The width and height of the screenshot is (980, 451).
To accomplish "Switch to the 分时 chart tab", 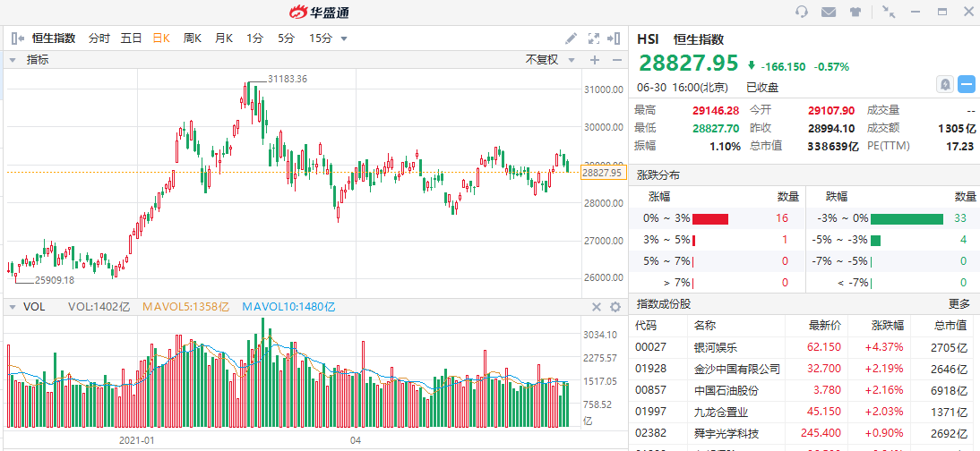I will (x=99, y=38).
